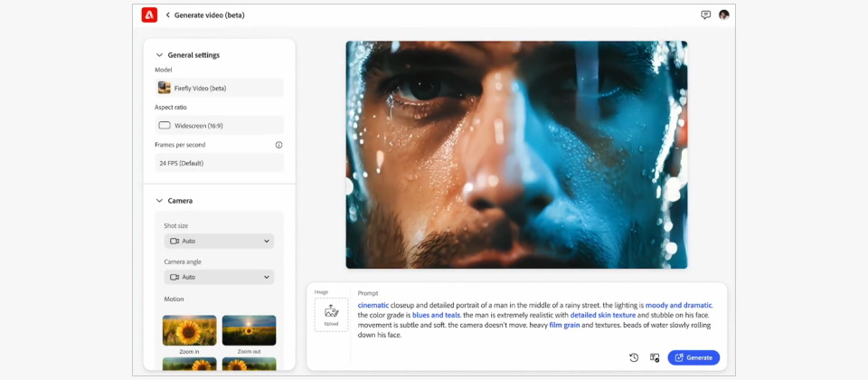
Task: Select the Firefly Video (beta) model field
Action: pos(219,88)
